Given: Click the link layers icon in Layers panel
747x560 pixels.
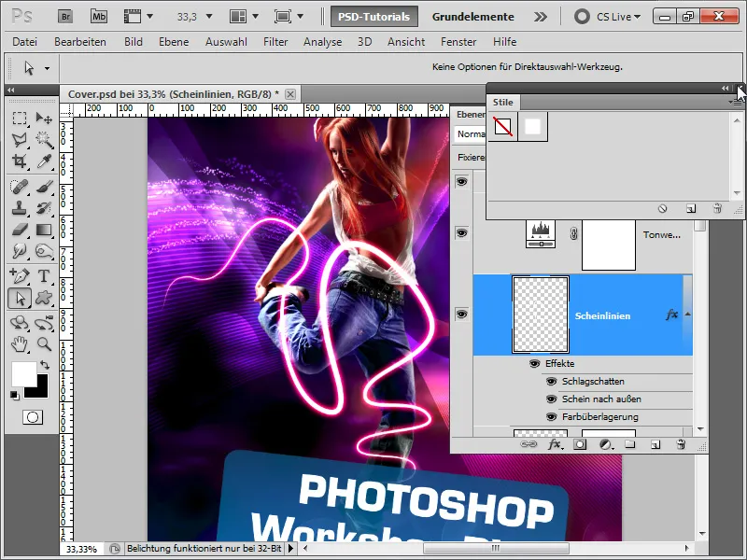Looking at the screenshot, I should 528,444.
